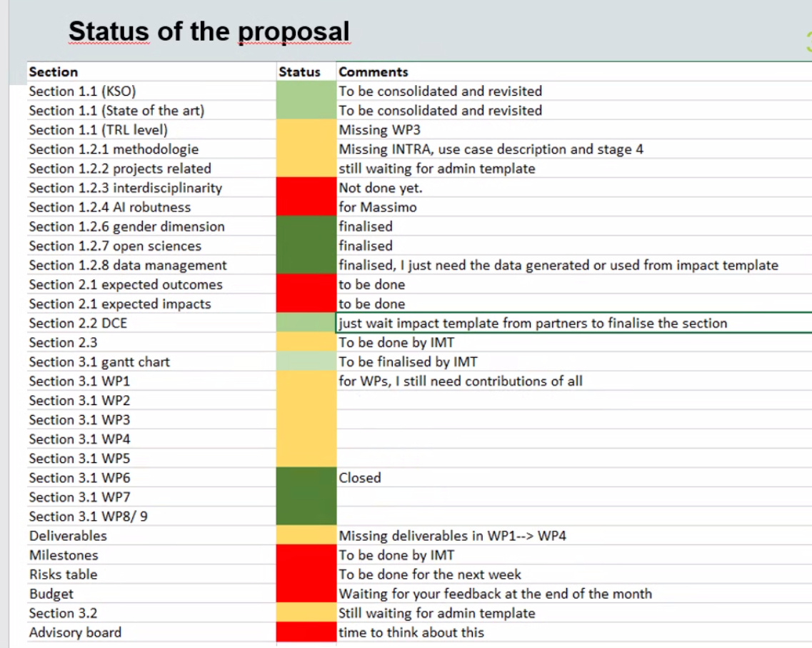812x648 pixels.
Task: Click 'finalised' comment in the open sciences row
Action: [x=366, y=246]
